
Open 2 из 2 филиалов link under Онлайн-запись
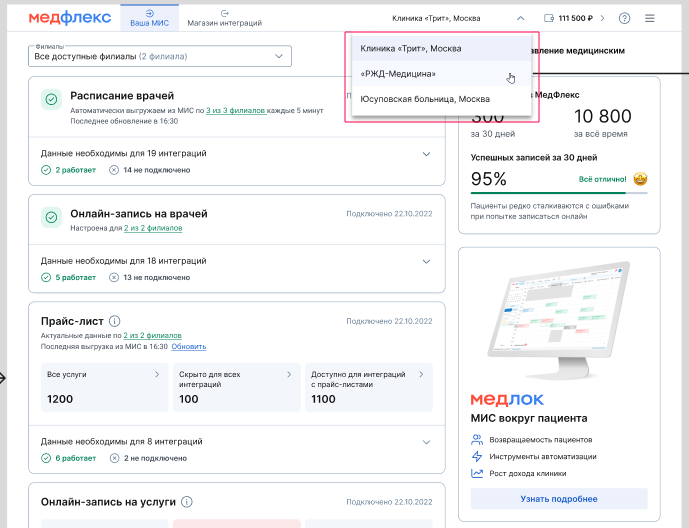(x=153, y=228)
